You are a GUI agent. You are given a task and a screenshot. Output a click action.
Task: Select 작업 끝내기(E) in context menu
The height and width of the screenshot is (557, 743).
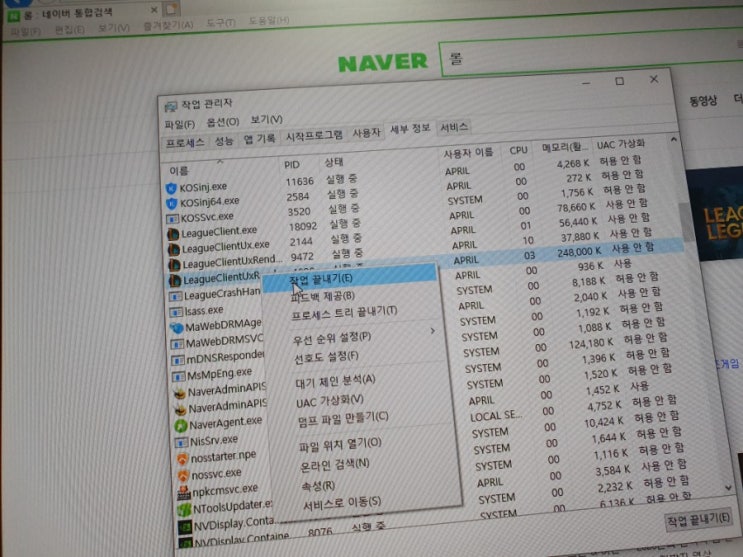349,278
